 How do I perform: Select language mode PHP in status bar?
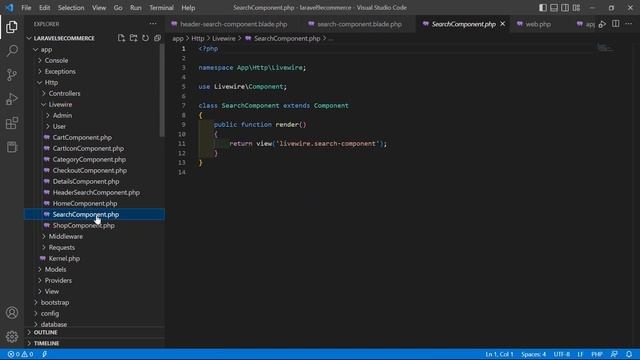coord(597,354)
